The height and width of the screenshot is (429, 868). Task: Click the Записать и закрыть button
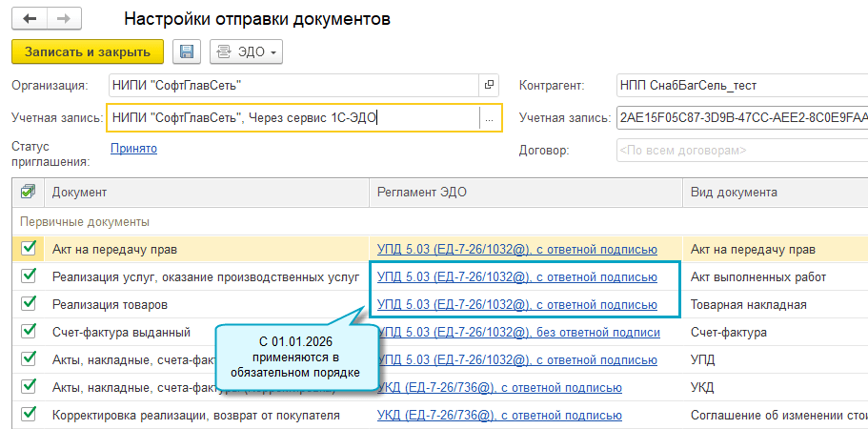tap(88, 51)
